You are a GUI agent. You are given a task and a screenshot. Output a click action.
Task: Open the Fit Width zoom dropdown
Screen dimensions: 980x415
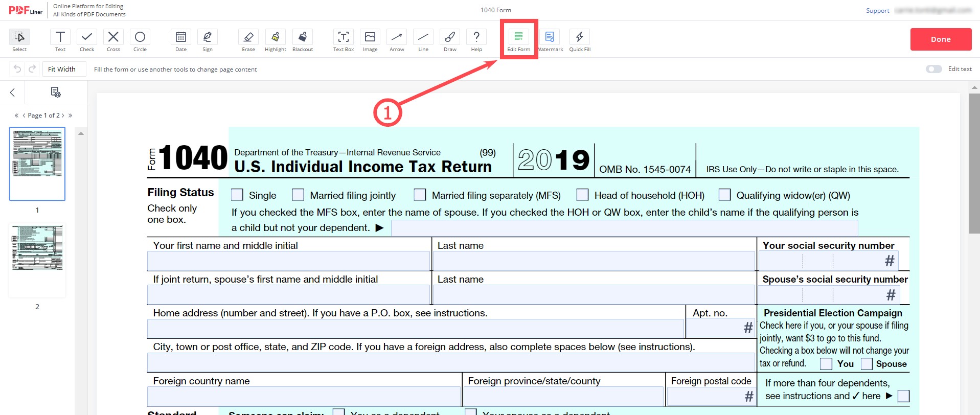pyautogui.click(x=64, y=69)
